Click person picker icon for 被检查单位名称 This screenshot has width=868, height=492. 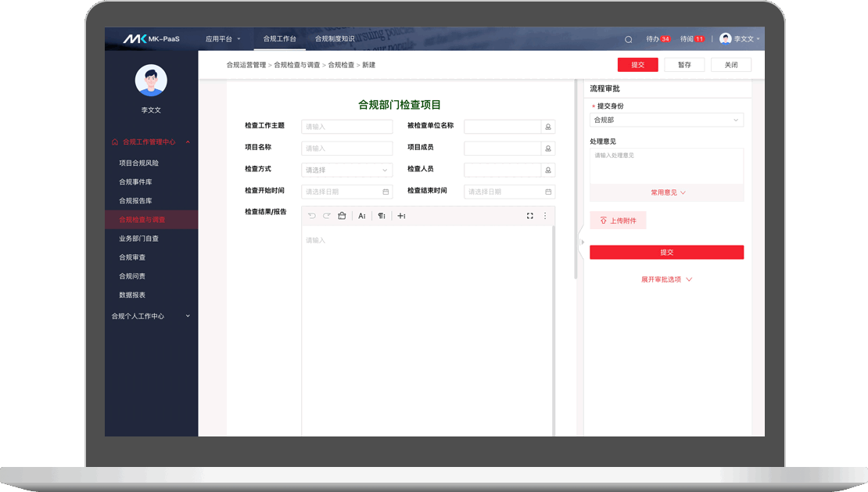click(x=548, y=127)
